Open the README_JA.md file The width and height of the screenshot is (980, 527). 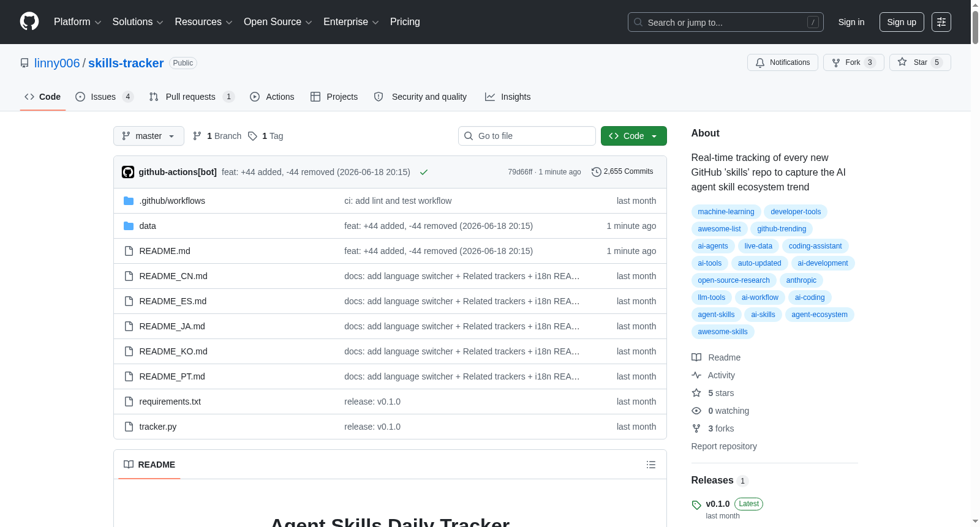tap(172, 326)
